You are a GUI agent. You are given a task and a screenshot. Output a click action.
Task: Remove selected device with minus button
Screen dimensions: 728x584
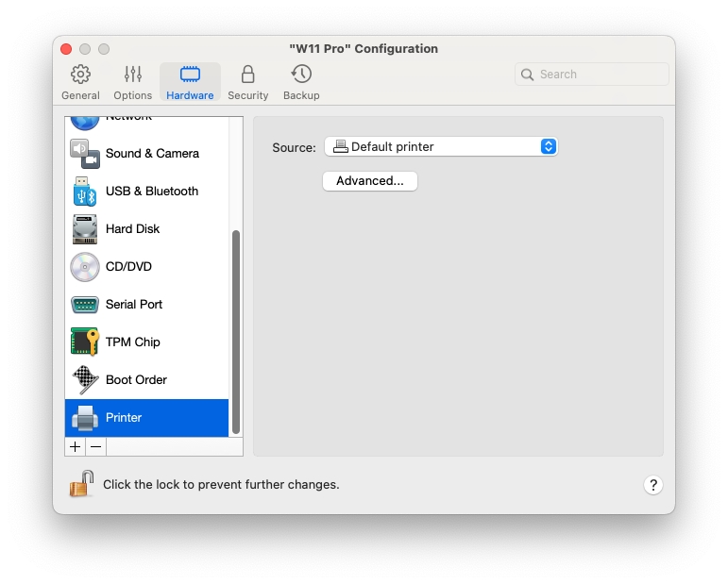[95, 446]
